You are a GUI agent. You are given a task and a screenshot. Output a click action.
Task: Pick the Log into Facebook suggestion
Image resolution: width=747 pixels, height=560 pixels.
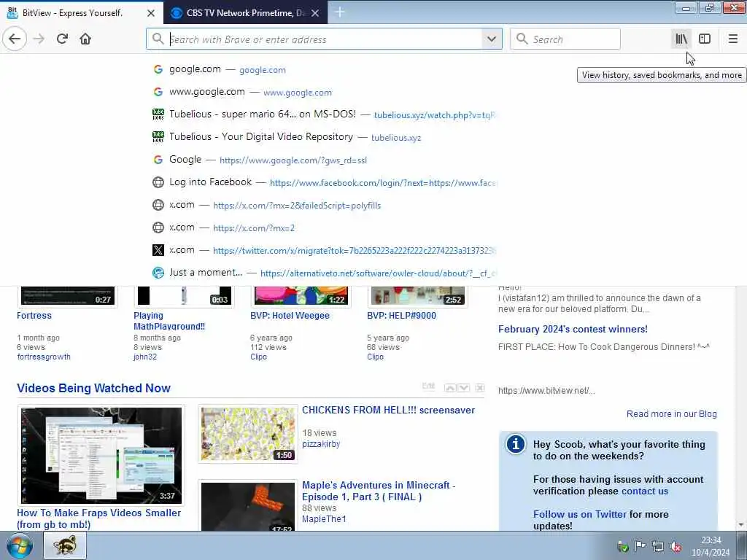(323, 182)
